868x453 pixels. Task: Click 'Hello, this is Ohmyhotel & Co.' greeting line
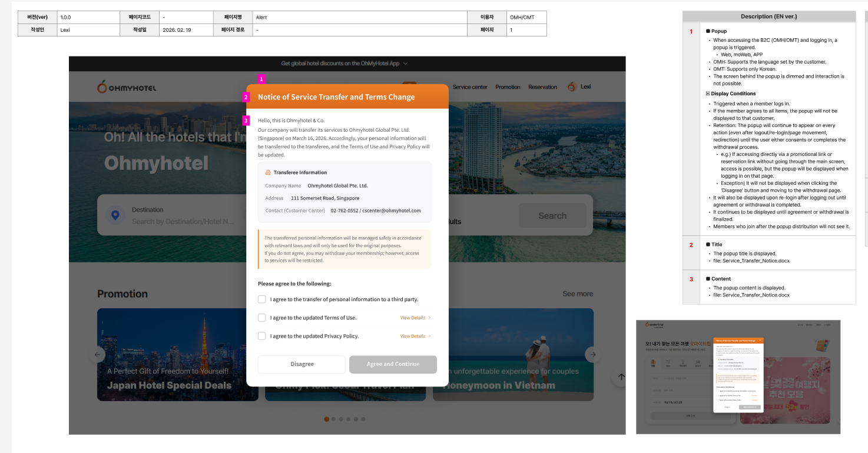click(291, 121)
